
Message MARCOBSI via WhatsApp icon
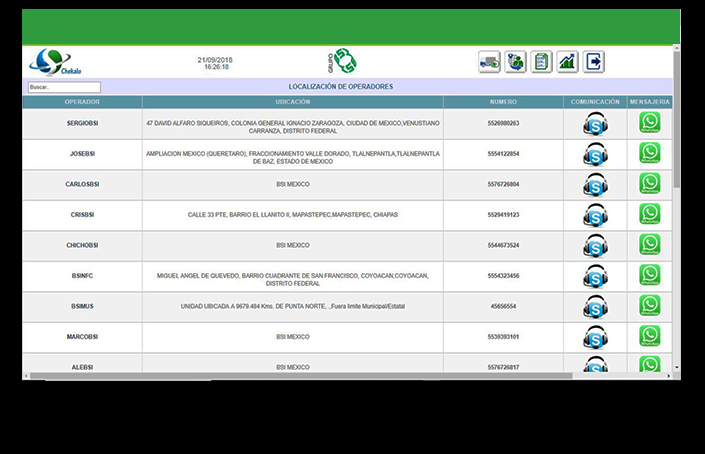tap(650, 336)
